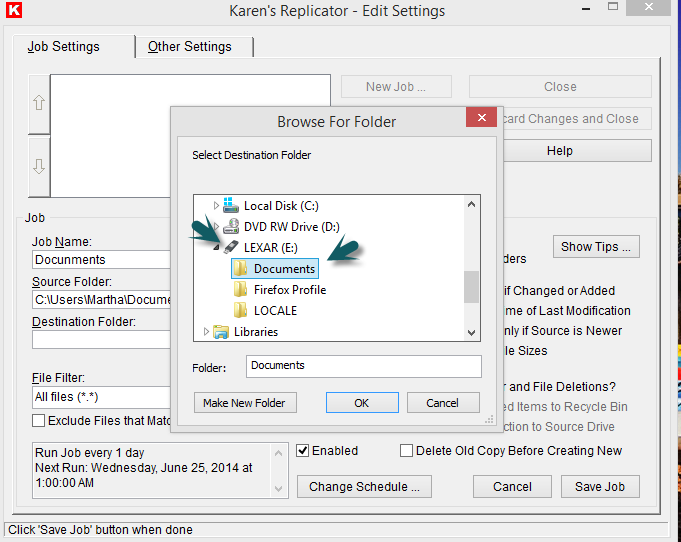Click the File Filter field All files
681x542 pixels.
pyautogui.click(x=102, y=397)
